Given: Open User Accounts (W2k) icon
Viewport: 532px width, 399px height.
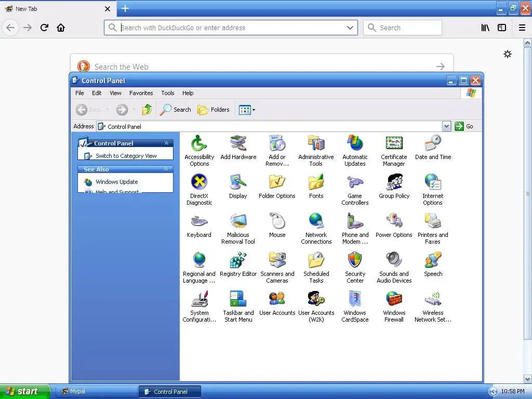Looking at the screenshot, I should point(316,307).
